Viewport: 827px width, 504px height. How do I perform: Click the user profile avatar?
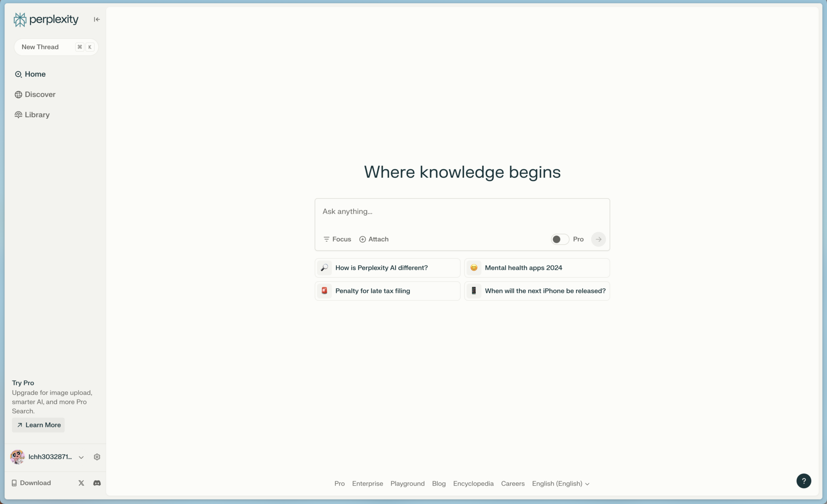pyautogui.click(x=17, y=457)
